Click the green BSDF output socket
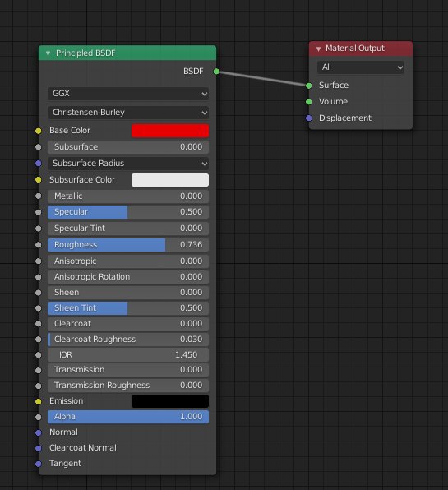The width and height of the screenshot is (448, 490). point(216,72)
